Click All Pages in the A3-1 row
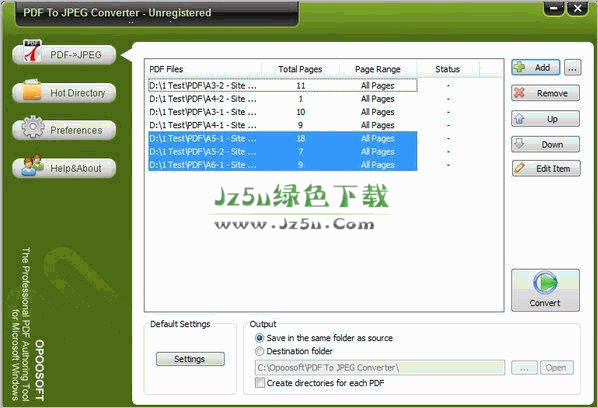 pyautogui.click(x=378, y=112)
